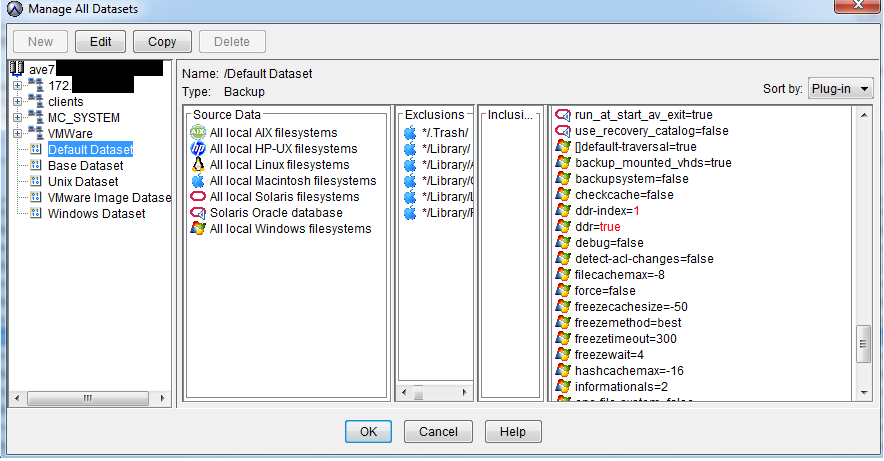The height and width of the screenshot is (461, 884).
Task: Click the Apple icon next to */.Trash/ exclusion
Action: tap(410, 133)
